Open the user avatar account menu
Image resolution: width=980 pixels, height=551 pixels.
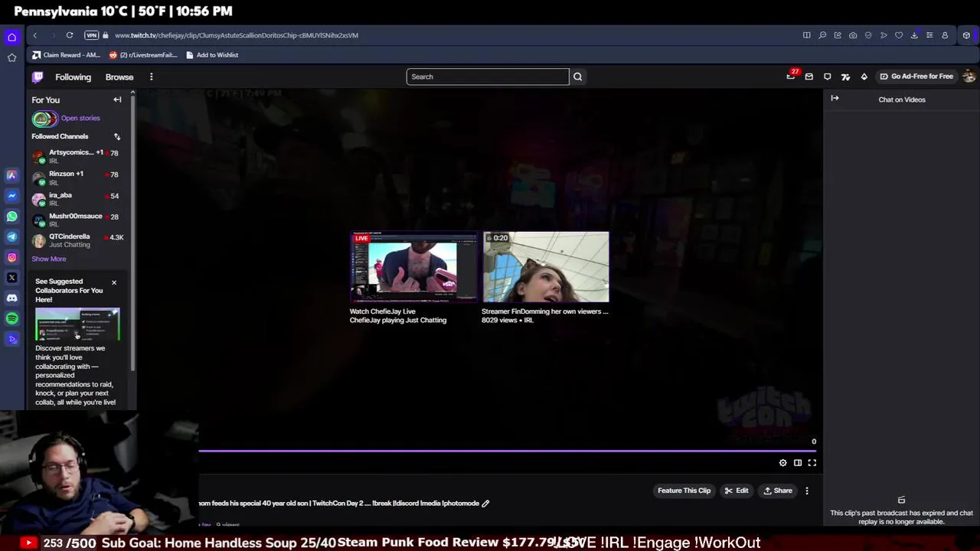coord(969,77)
